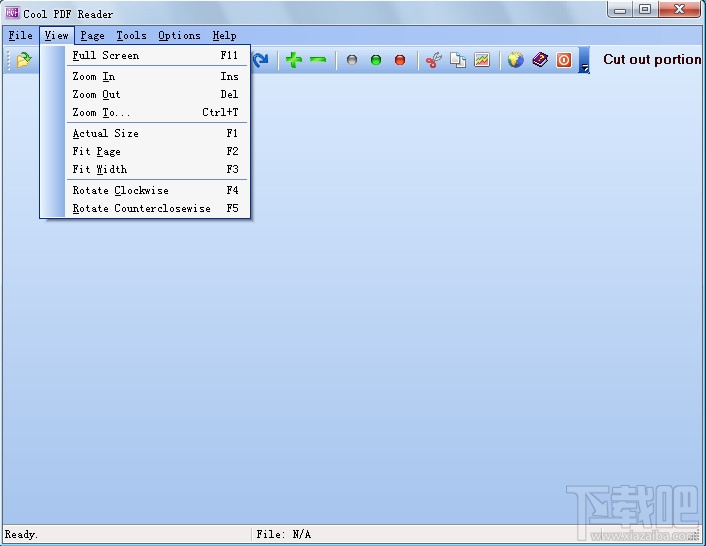Open the Page menu

coord(92,36)
